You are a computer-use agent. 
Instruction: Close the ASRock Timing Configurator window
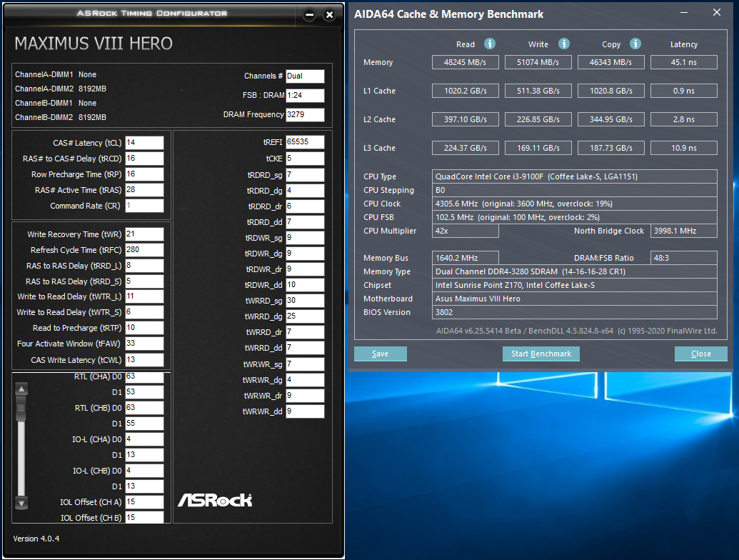point(329,14)
